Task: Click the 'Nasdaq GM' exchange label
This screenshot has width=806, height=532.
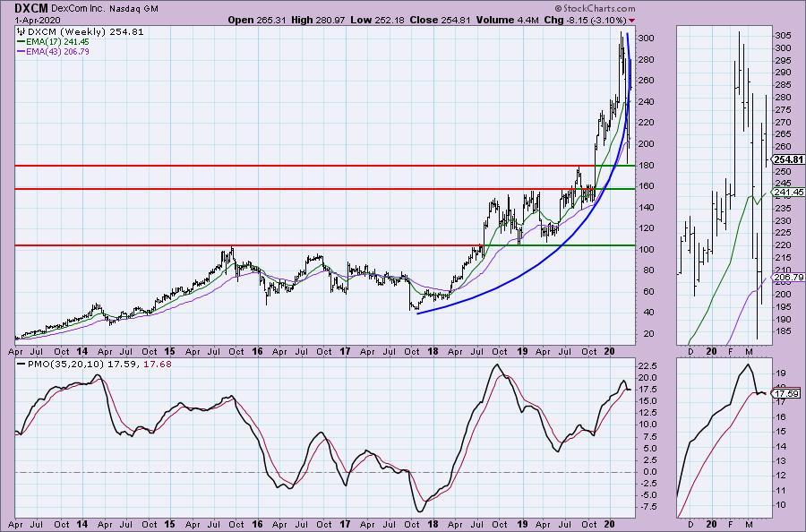Action: tap(133, 9)
